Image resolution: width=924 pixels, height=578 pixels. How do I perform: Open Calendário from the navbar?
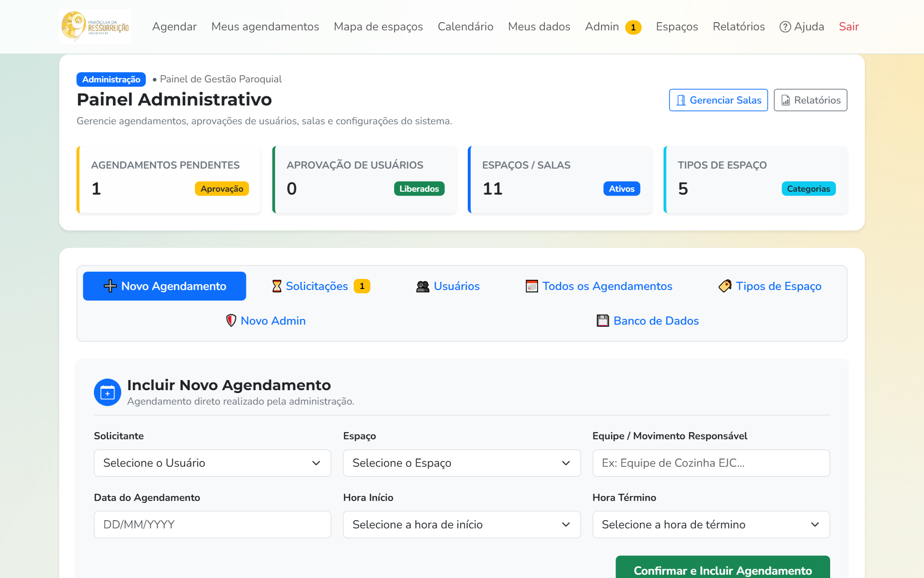point(465,27)
